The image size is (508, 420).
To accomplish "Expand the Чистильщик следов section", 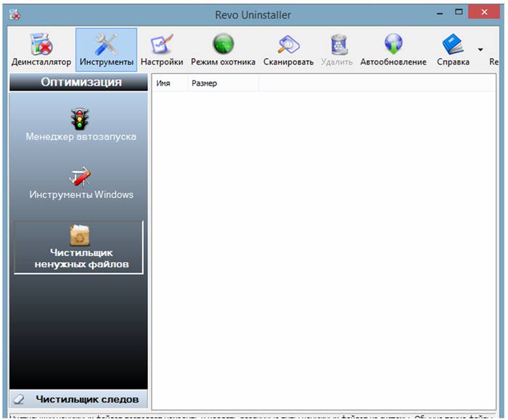I will click(x=81, y=398).
